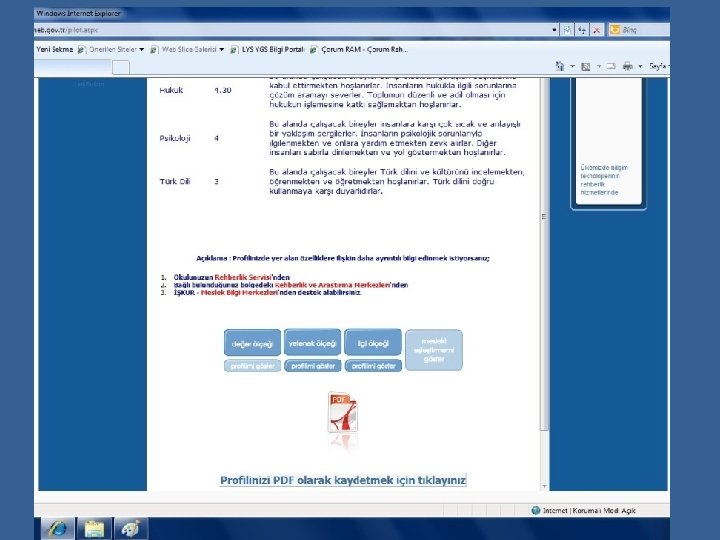Click Rehberlik ve Araştırma Merkezleri text
This screenshot has height=540, width=720.
[x=332, y=285]
